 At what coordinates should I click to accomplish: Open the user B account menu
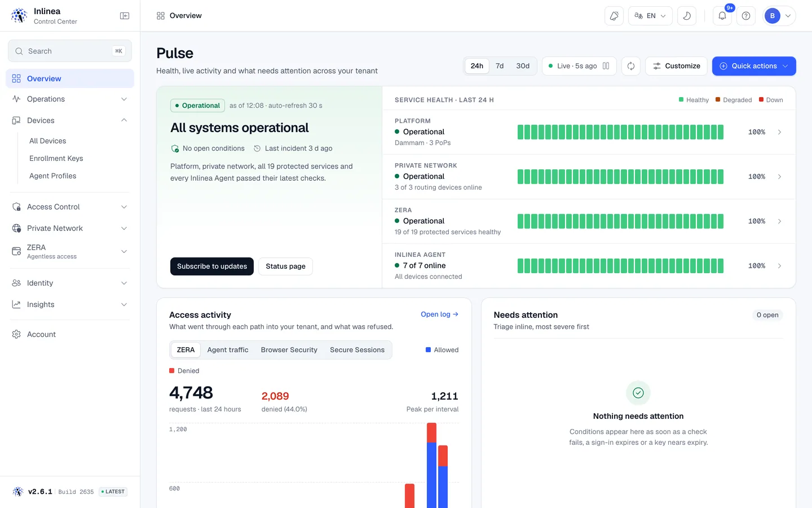[779, 16]
